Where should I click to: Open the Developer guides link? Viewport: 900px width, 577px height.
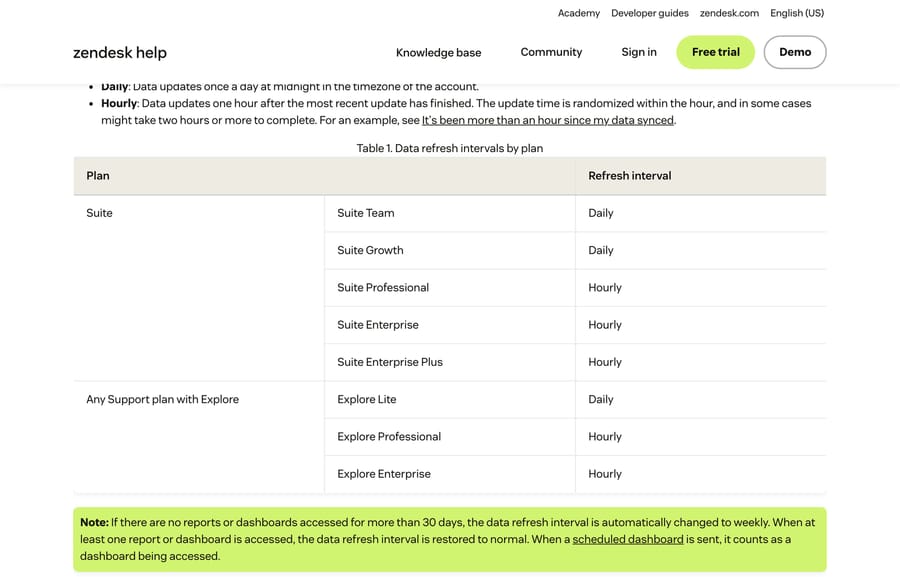(x=650, y=13)
